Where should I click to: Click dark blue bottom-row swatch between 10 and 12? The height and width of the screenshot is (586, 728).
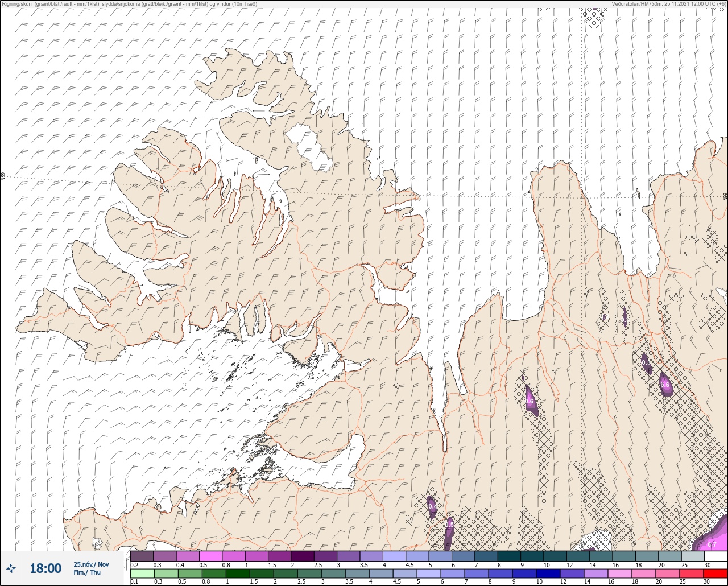pyautogui.click(x=548, y=573)
